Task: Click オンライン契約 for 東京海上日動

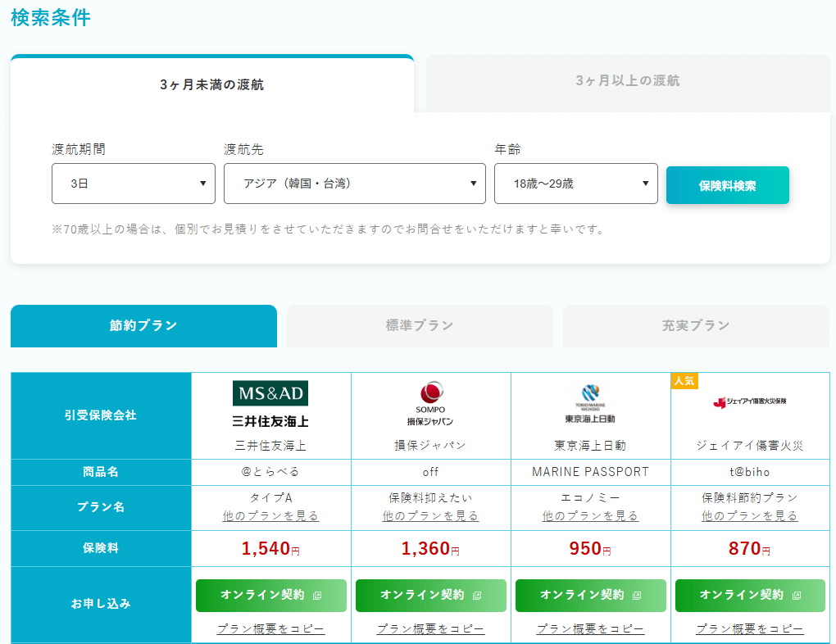Action: pyautogui.click(x=590, y=596)
